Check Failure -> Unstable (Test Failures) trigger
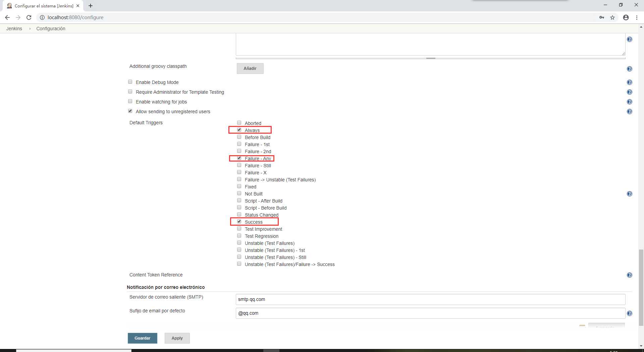 (x=239, y=179)
